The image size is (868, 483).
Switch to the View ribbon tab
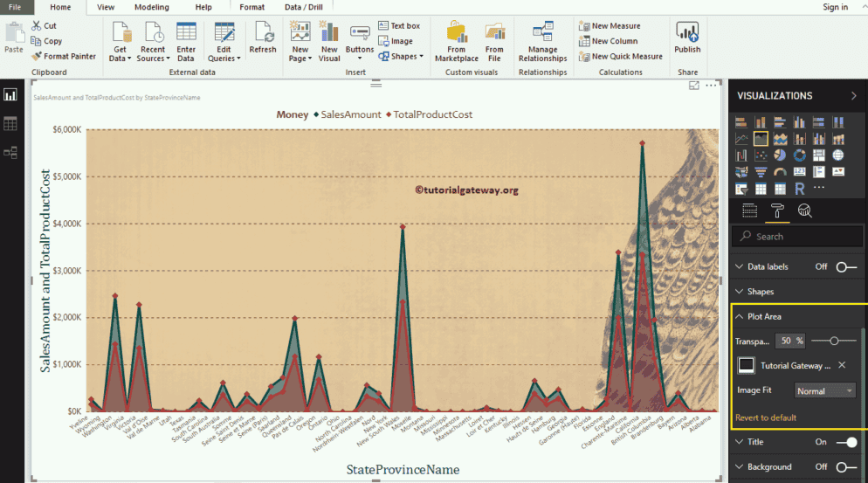pyautogui.click(x=106, y=7)
